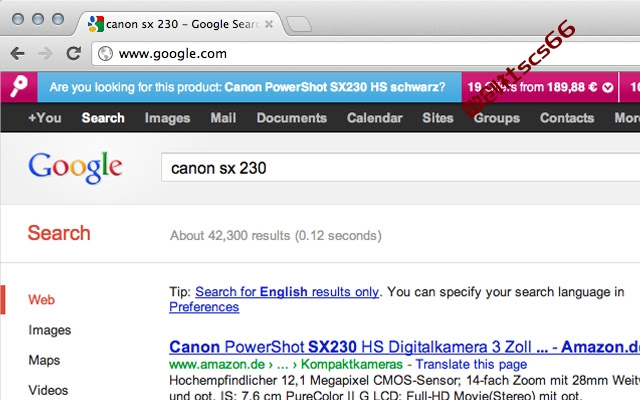
Task: Open +You in the Google bar
Action: (x=44, y=118)
